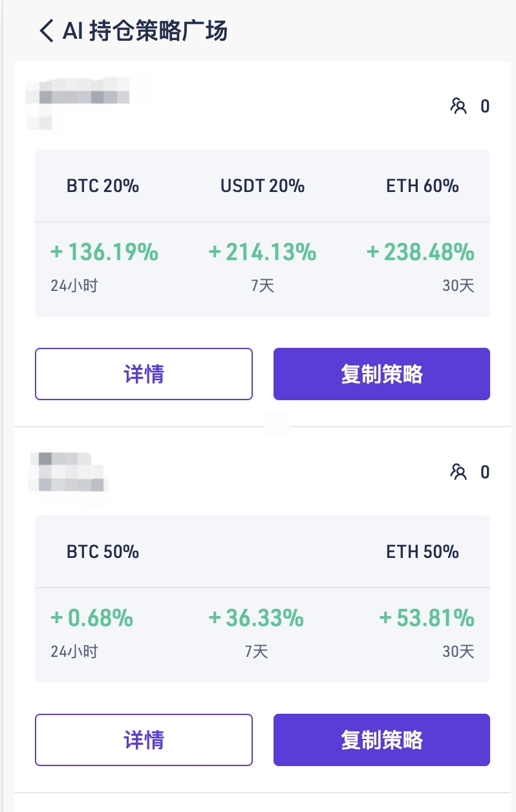Image resolution: width=516 pixels, height=812 pixels.
Task: Click the AI 持仓策略广场 page title
Action: (145, 30)
